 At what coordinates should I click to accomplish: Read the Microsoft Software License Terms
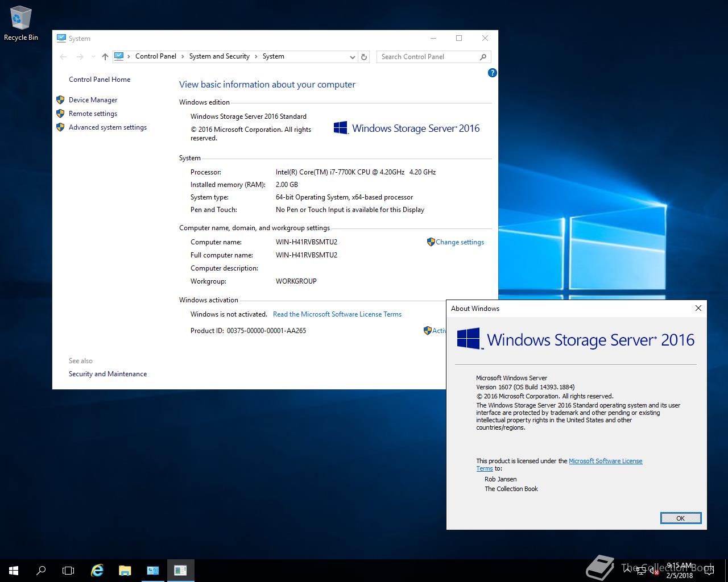click(337, 314)
